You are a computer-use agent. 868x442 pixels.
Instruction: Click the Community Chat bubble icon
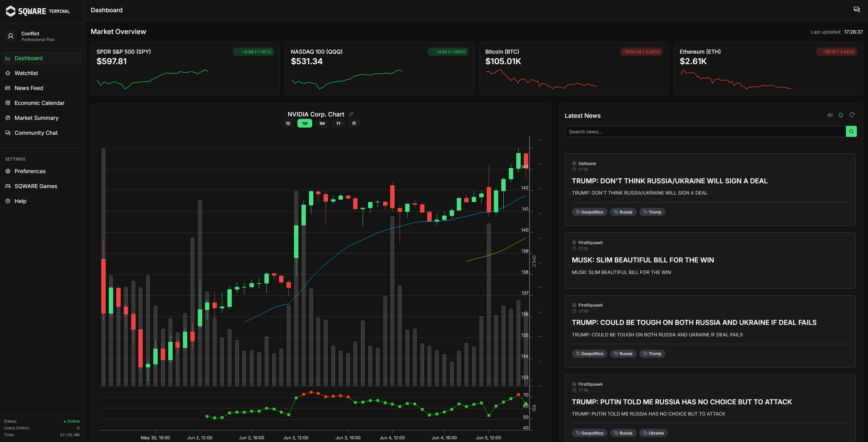(8, 133)
